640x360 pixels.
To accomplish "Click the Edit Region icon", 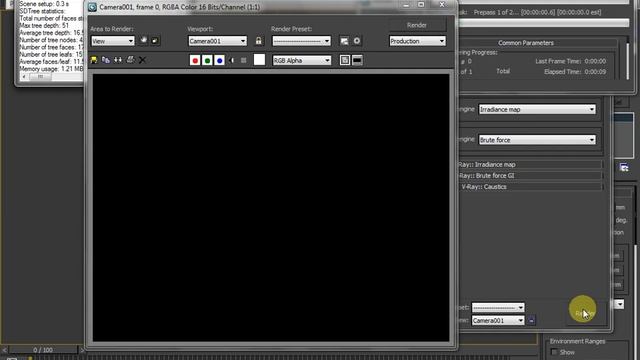I will [x=144, y=40].
